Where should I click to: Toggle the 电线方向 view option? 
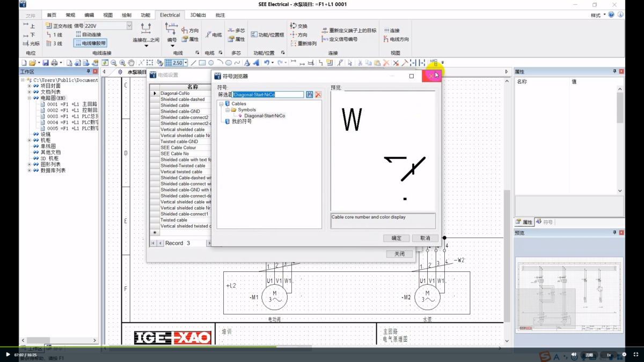coord(396,39)
